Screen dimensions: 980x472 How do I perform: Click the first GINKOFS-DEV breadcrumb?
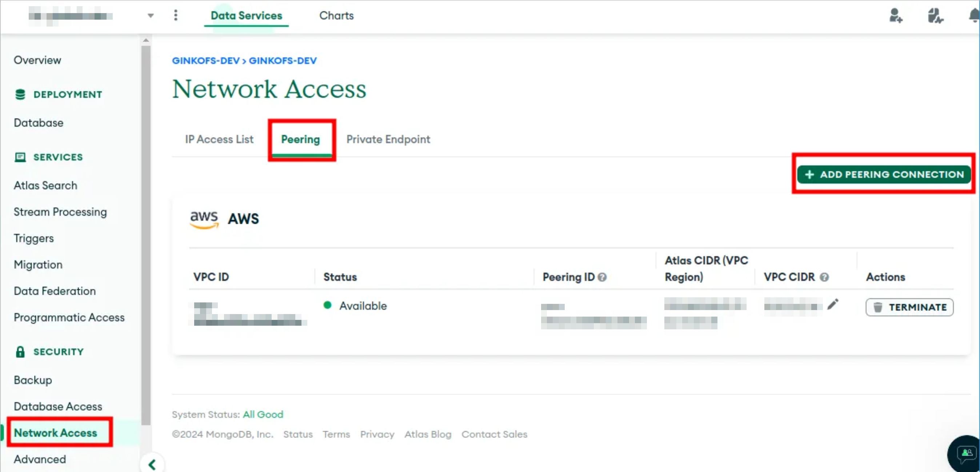(x=206, y=61)
